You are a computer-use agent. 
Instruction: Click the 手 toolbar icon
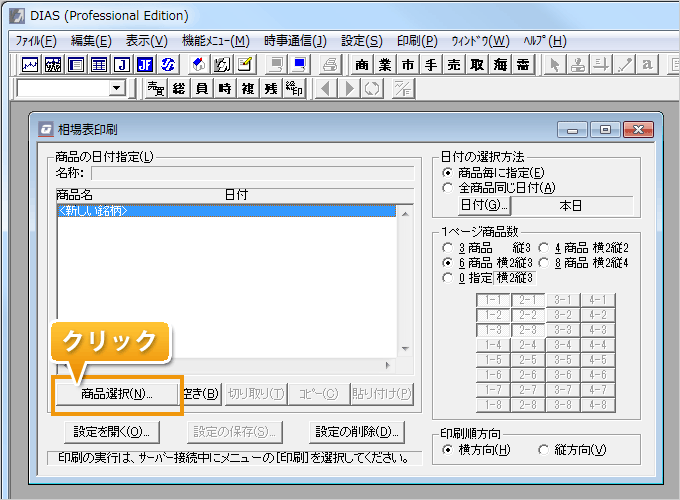tap(431, 64)
